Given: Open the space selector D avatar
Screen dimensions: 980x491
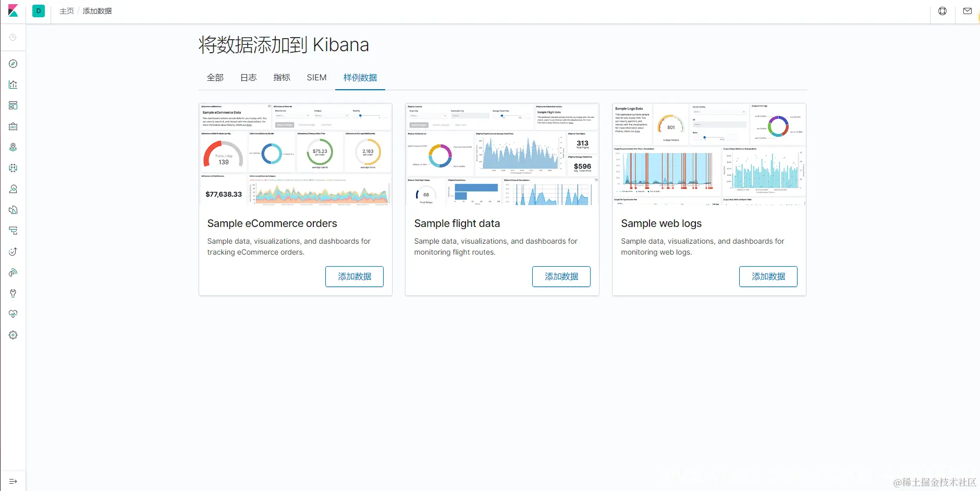Looking at the screenshot, I should tap(39, 11).
